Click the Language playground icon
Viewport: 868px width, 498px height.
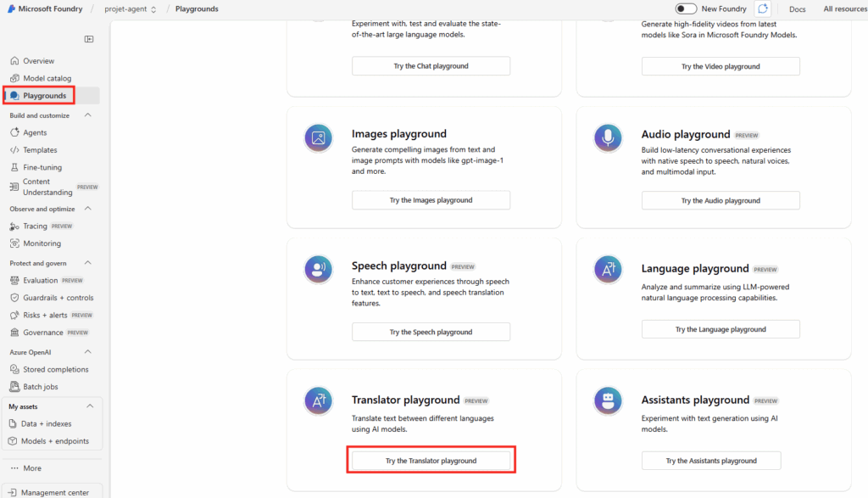point(608,270)
